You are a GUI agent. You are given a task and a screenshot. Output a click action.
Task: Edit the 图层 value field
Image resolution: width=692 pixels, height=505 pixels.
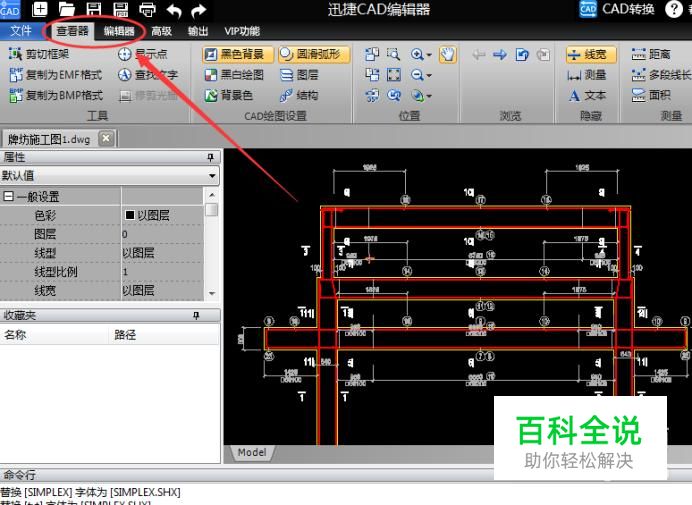point(162,234)
